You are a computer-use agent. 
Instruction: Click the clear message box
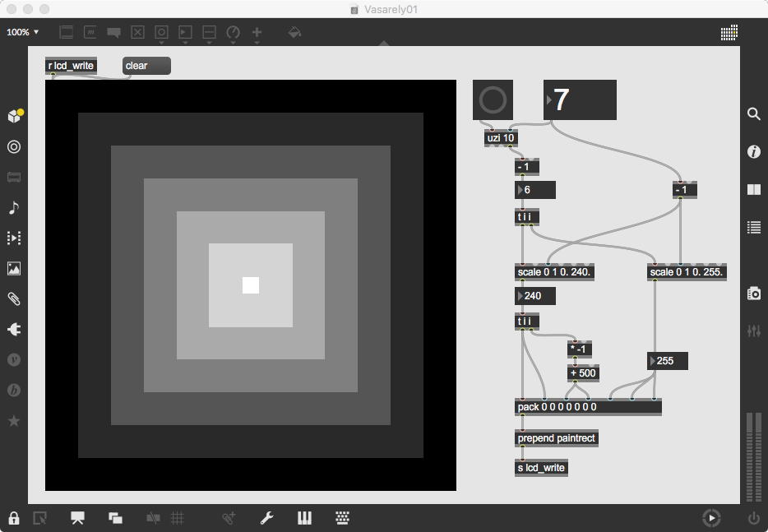(146, 66)
